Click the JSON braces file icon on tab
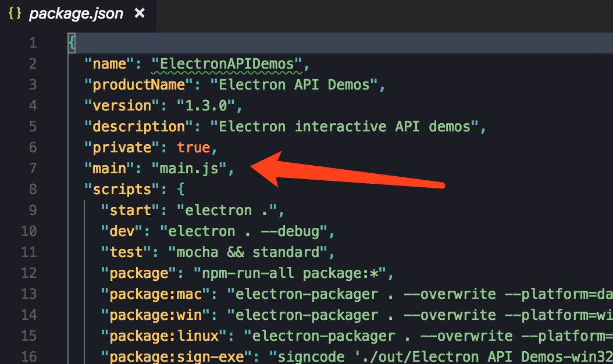613x364 pixels. 15,14
